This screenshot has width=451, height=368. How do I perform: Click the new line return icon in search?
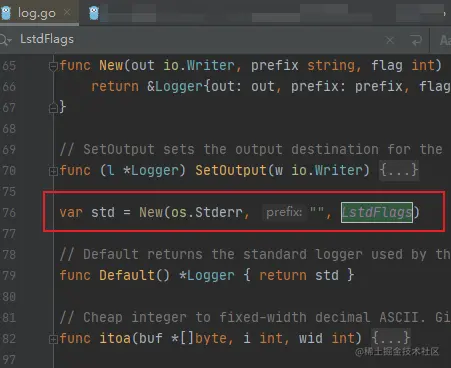(x=416, y=41)
